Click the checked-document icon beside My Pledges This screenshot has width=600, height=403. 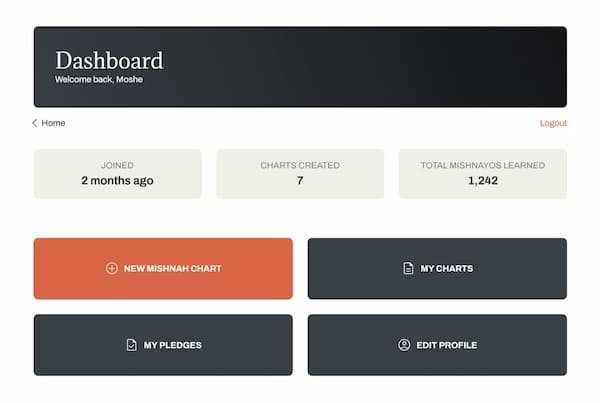(131, 345)
